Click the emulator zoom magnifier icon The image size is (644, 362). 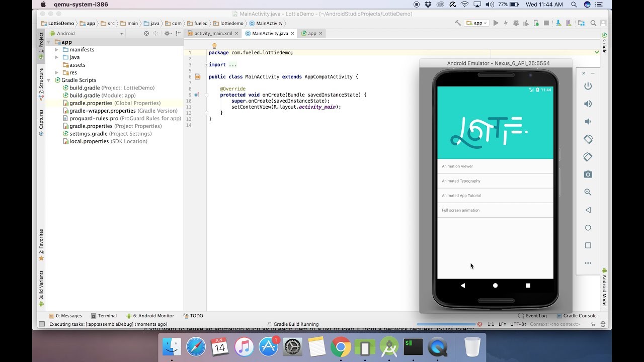(588, 192)
